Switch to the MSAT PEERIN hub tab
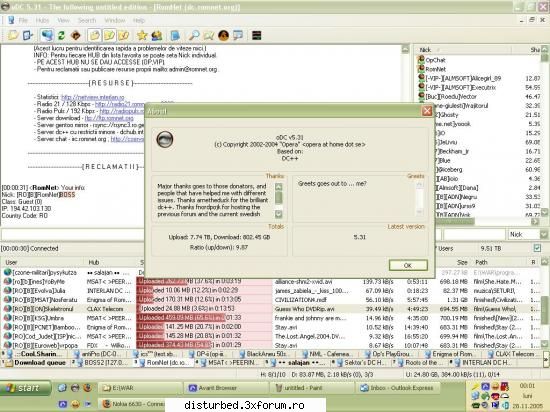This screenshot has height=412, width=550. pos(228,363)
